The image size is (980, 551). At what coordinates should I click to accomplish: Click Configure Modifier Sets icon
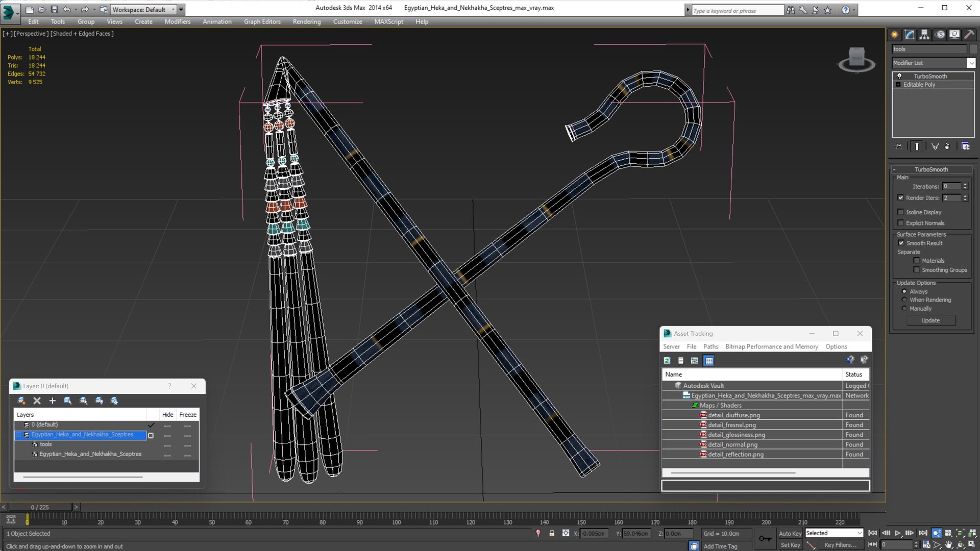pos(965,146)
